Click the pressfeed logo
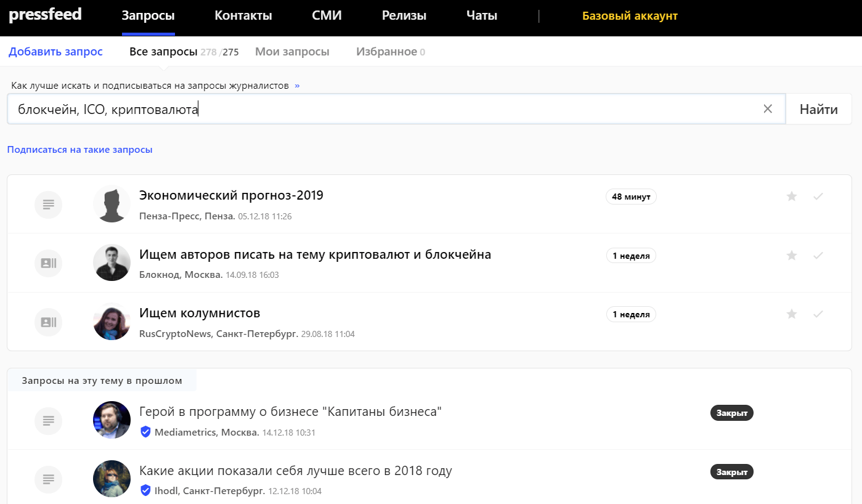 (x=45, y=15)
